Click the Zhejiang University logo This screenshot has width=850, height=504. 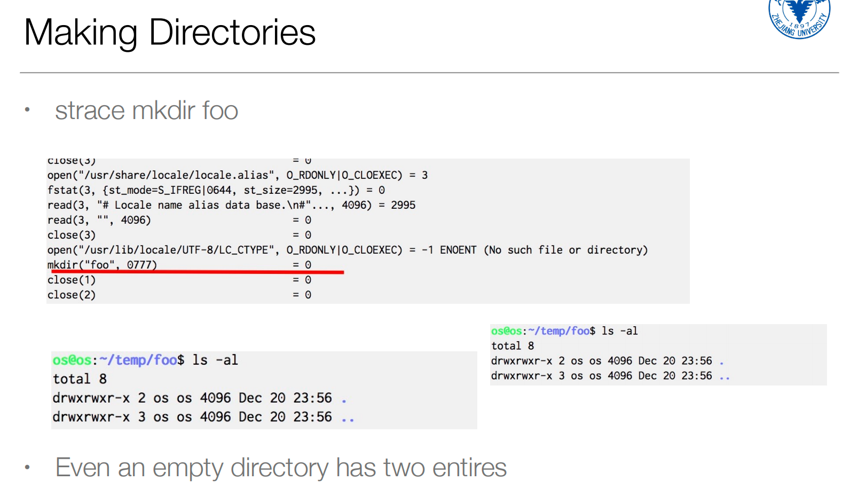tap(799, 19)
